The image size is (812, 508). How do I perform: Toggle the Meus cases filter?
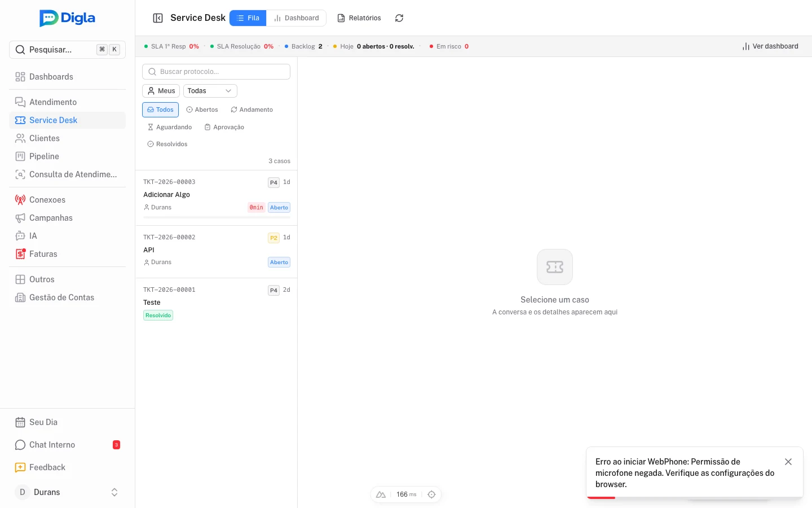(x=161, y=91)
